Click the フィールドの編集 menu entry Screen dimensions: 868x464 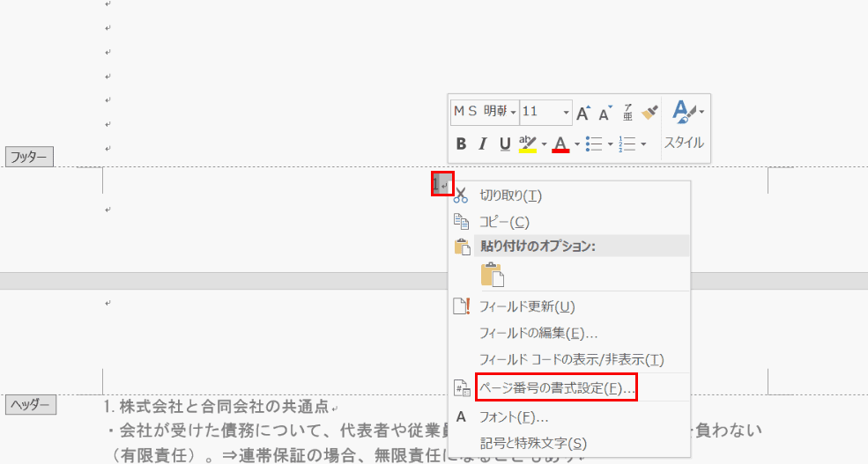[x=538, y=333]
